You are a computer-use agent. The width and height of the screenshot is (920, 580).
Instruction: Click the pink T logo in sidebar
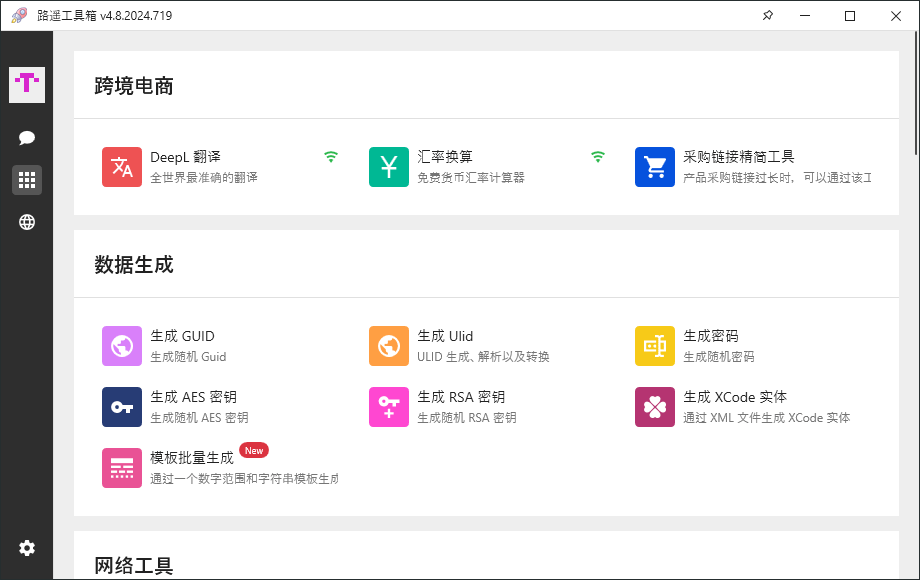(27, 85)
